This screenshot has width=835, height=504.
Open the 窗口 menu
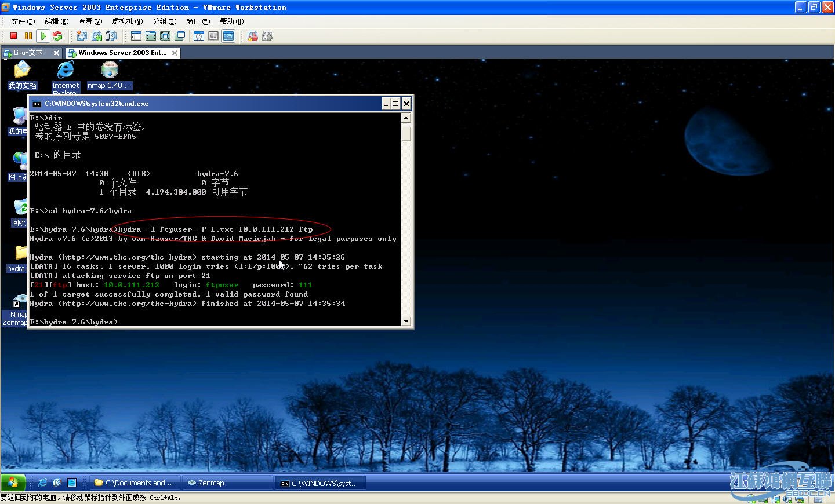(x=198, y=21)
